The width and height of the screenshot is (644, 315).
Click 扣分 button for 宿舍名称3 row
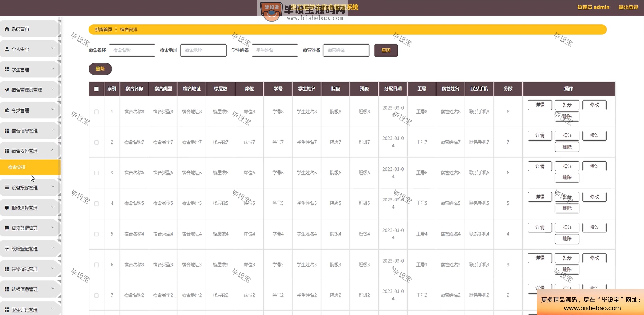(x=567, y=258)
